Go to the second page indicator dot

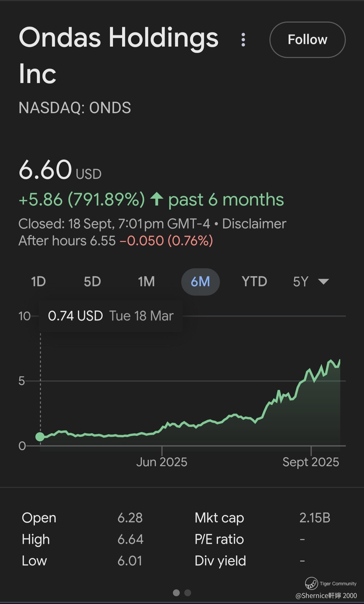pos(188,593)
